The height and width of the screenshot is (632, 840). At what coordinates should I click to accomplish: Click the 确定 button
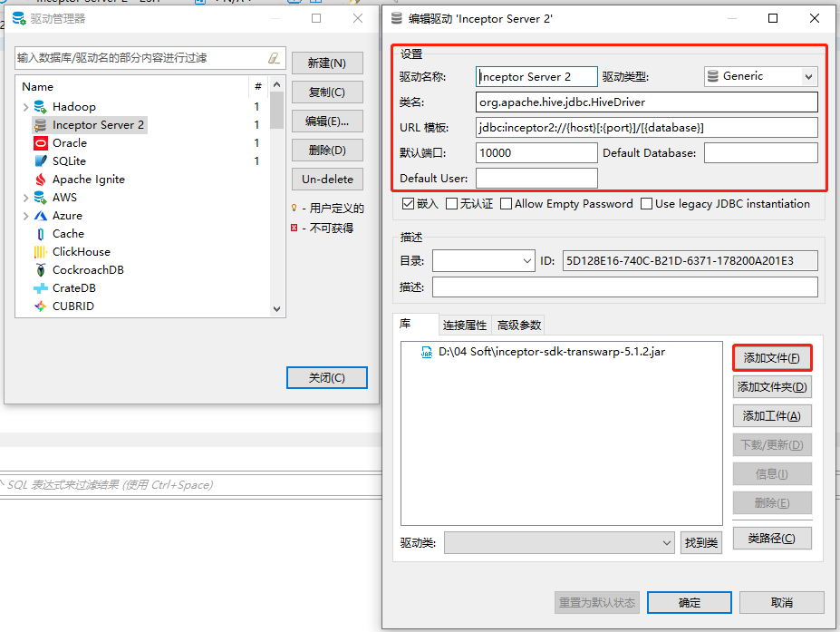point(689,602)
